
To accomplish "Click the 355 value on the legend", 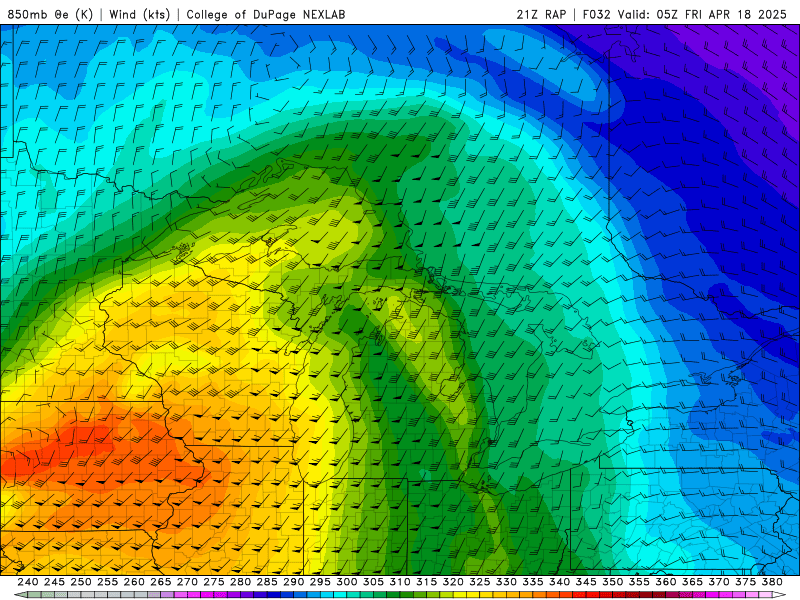I will point(638,582).
